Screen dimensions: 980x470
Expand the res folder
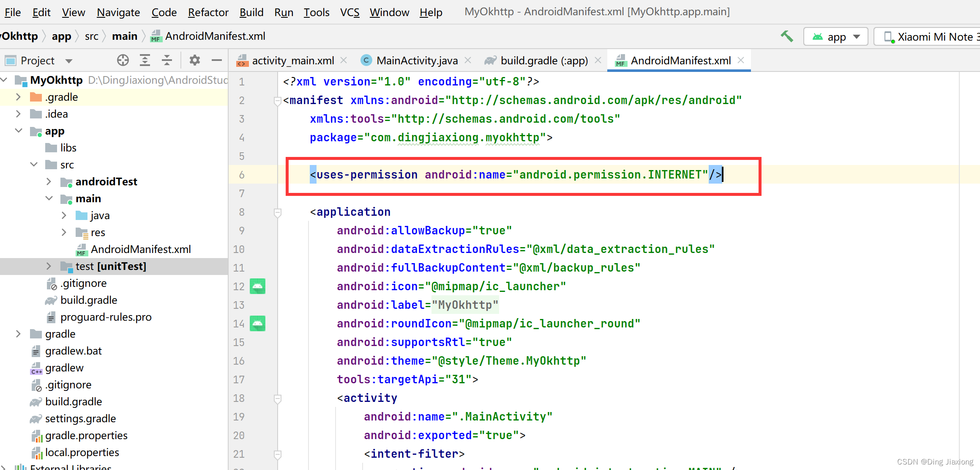[x=64, y=232]
